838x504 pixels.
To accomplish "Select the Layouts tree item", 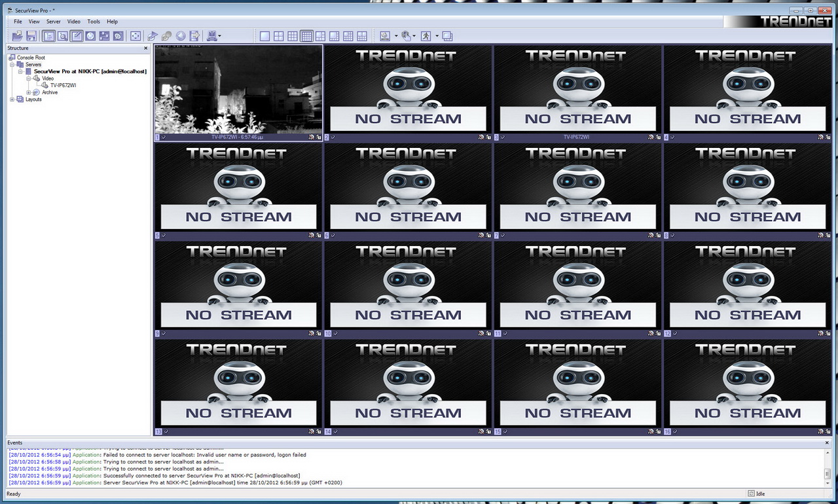I will (x=33, y=99).
